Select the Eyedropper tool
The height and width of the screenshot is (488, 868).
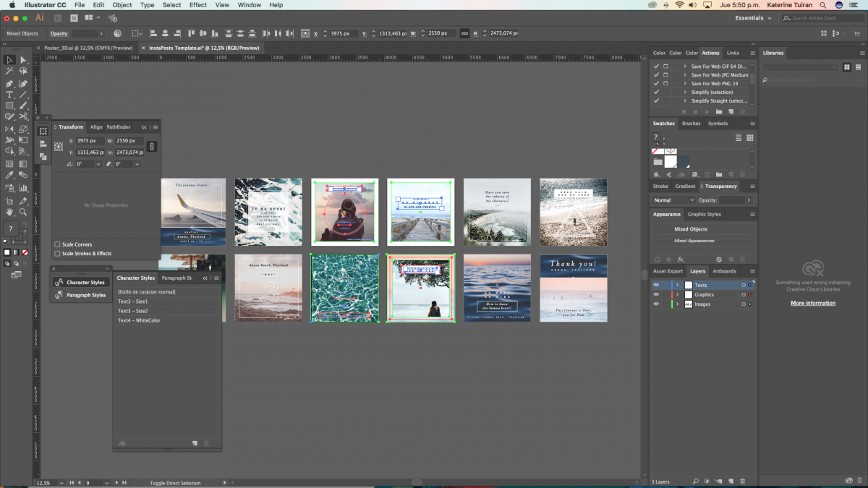(9, 174)
